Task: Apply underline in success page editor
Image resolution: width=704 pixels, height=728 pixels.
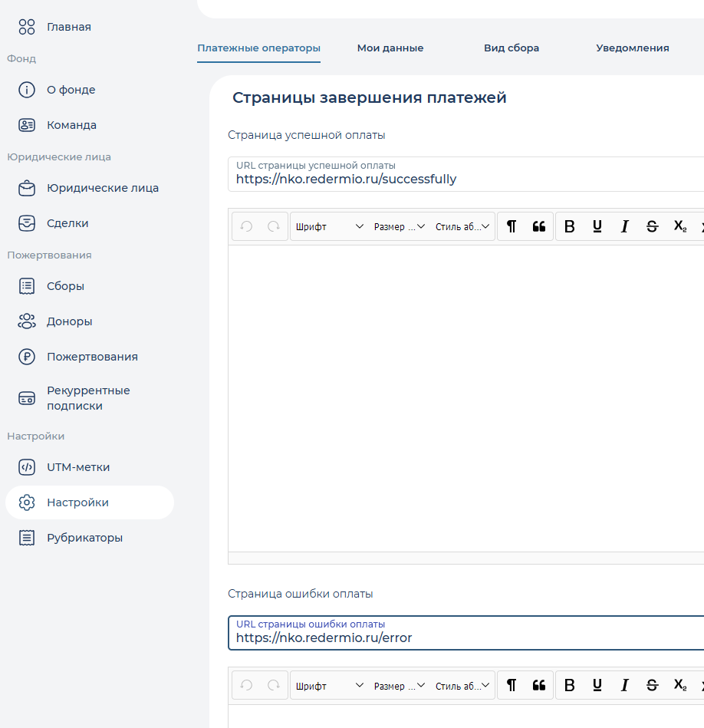Action: click(597, 226)
